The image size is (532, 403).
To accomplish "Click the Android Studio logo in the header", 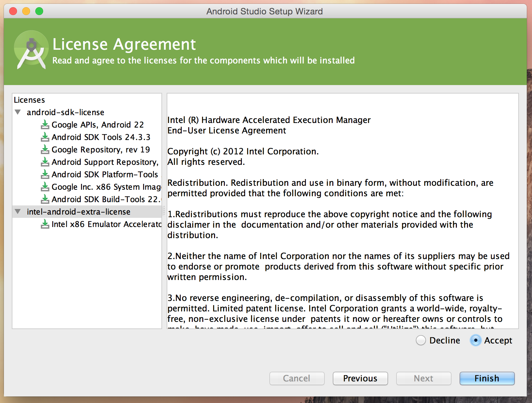I will (31, 50).
